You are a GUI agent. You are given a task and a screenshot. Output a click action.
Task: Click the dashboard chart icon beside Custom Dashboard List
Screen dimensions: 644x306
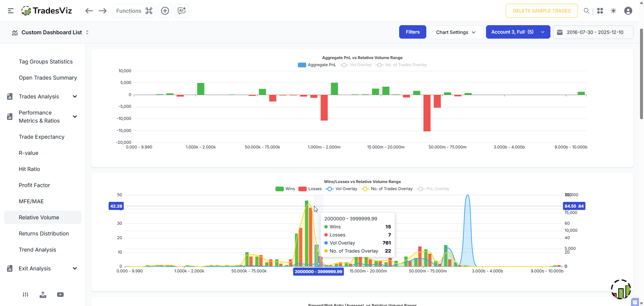pyautogui.click(x=14, y=33)
